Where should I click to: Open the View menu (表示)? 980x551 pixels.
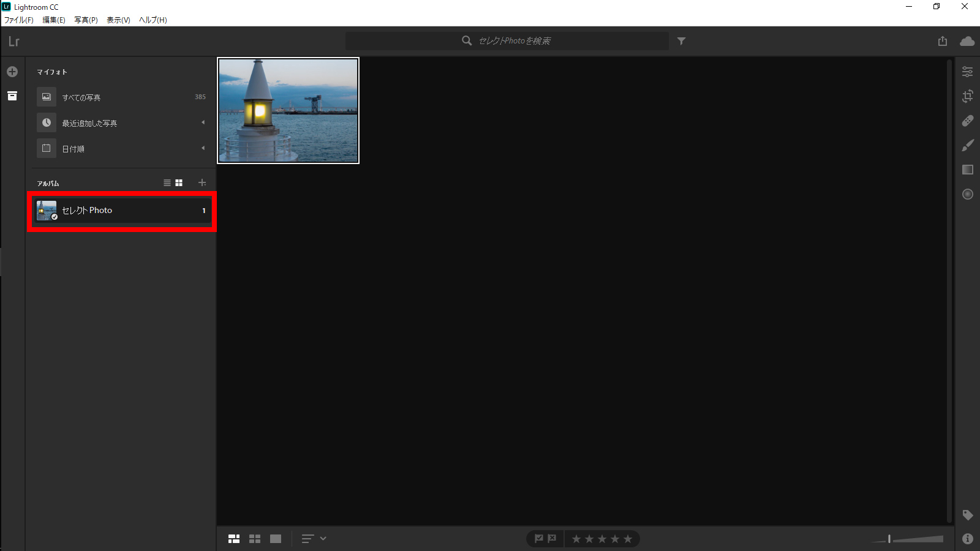coord(118,20)
